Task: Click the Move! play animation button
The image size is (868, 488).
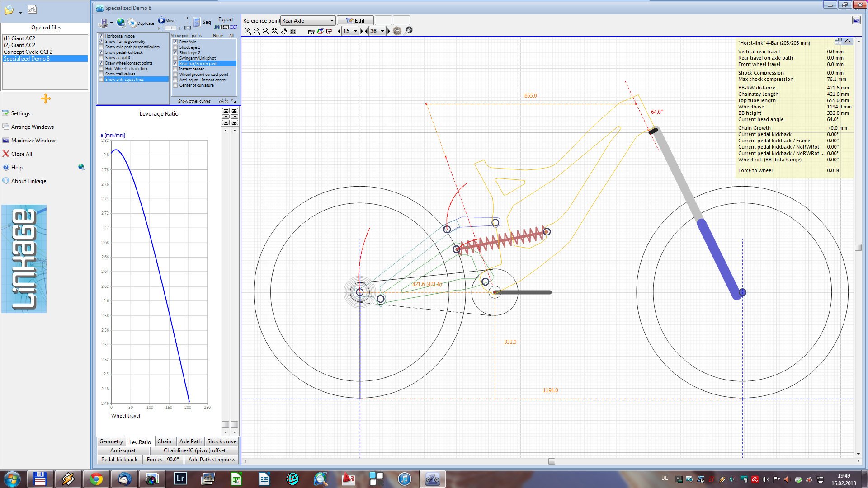Action: tap(167, 20)
